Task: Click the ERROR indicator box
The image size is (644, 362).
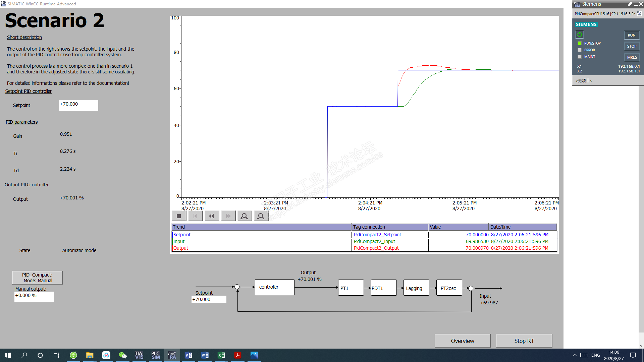Action: pyautogui.click(x=580, y=50)
